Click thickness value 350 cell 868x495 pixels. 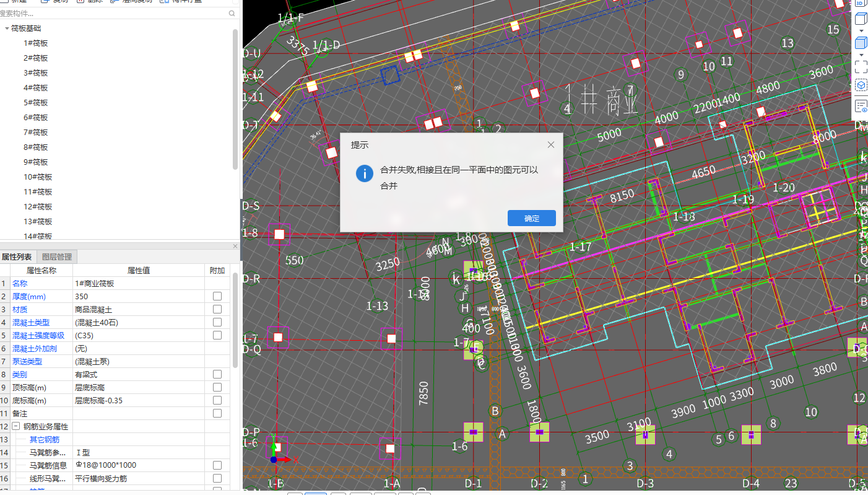[x=139, y=296]
